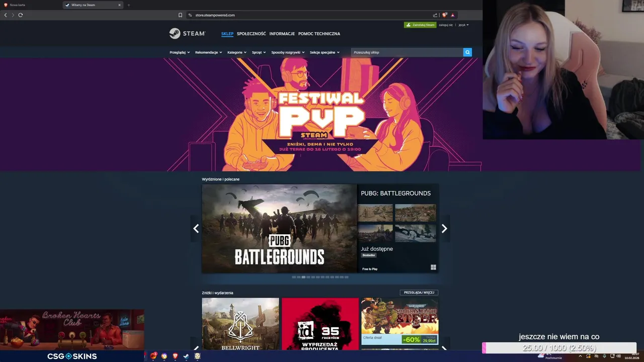644x362 pixels.
Task: Click the Broken Hearts Club overlay ad
Action: click(72, 329)
